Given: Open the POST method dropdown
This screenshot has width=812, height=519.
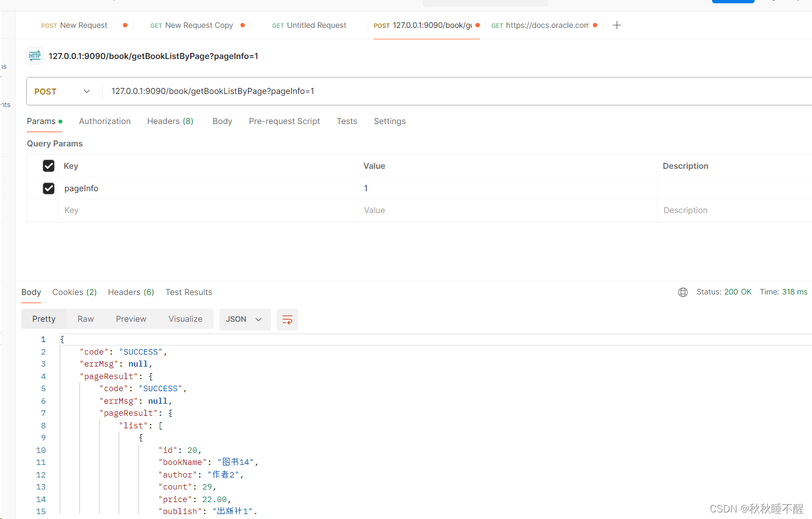Looking at the screenshot, I should click(x=63, y=91).
